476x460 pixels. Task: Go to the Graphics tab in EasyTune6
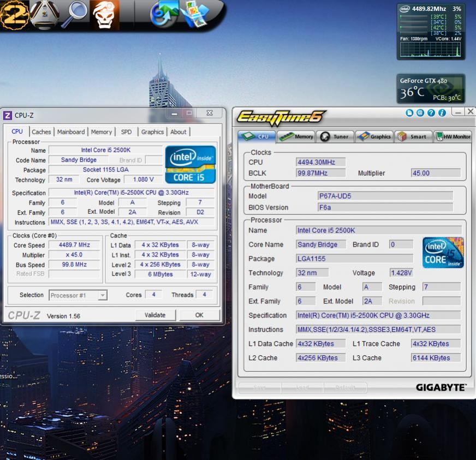click(x=374, y=137)
